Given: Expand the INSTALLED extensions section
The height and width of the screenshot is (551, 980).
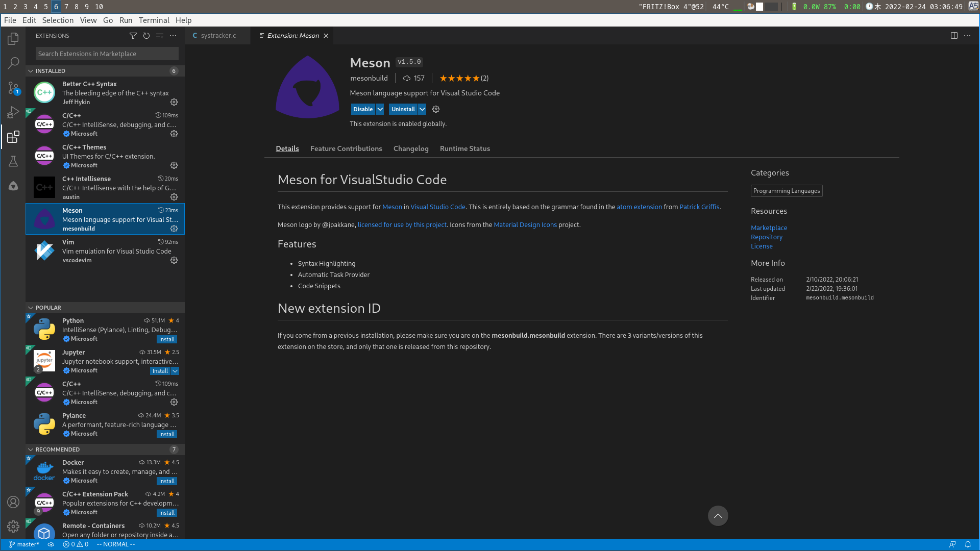Looking at the screenshot, I should click(x=30, y=70).
